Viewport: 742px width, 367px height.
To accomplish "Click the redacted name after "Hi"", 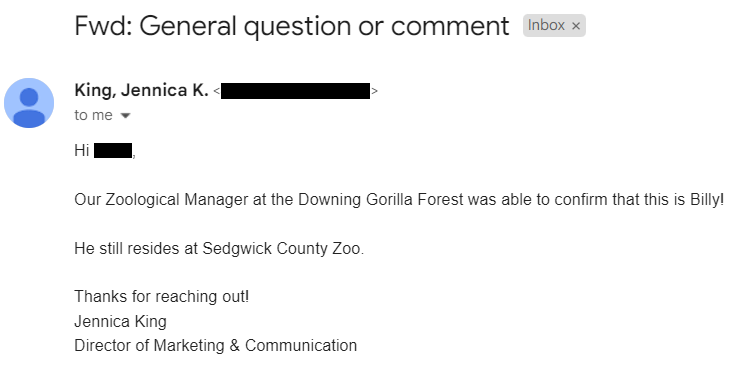I will pos(113,151).
